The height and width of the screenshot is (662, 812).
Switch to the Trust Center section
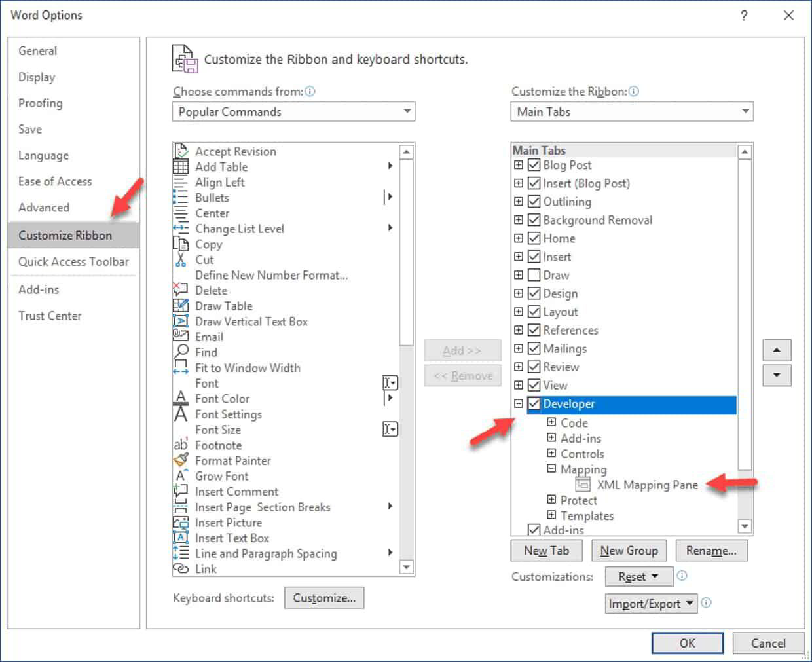[50, 316]
